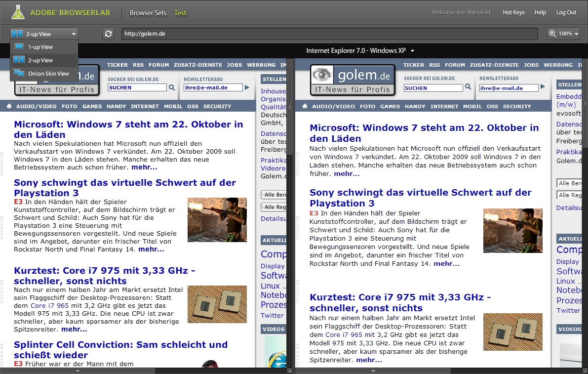Viewport: 588px width, 374px height.
Task: Click the Sony game screenshot thumbnail in left pane
Action: click(217, 220)
